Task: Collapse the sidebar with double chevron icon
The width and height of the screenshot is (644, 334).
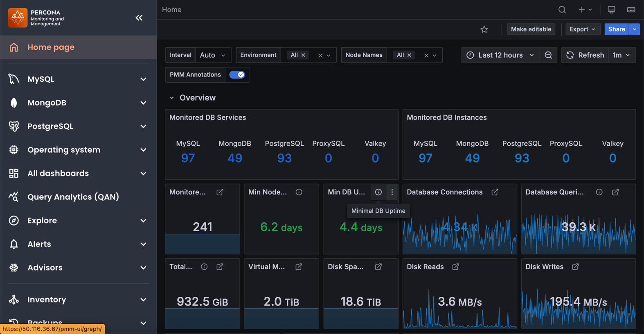Action: (x=139, y=18)
